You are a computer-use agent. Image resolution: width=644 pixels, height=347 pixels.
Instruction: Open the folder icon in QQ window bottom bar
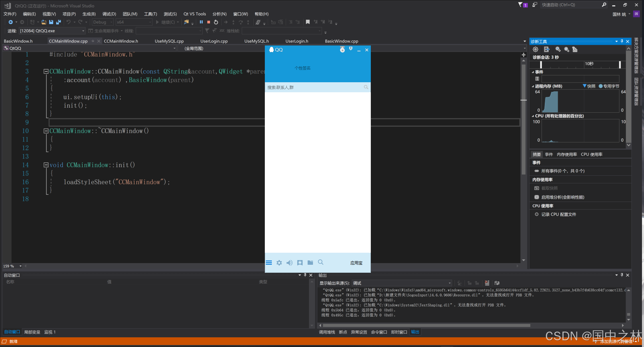310,263
